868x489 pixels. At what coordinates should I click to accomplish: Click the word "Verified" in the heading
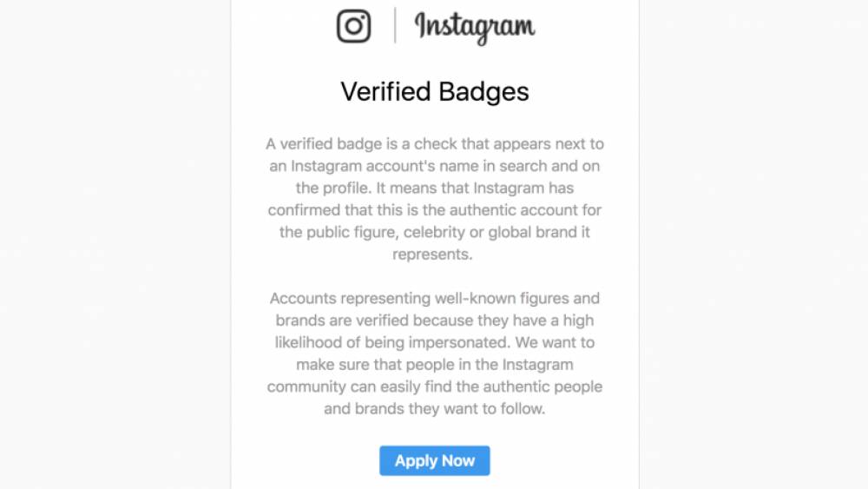[385, 91]
